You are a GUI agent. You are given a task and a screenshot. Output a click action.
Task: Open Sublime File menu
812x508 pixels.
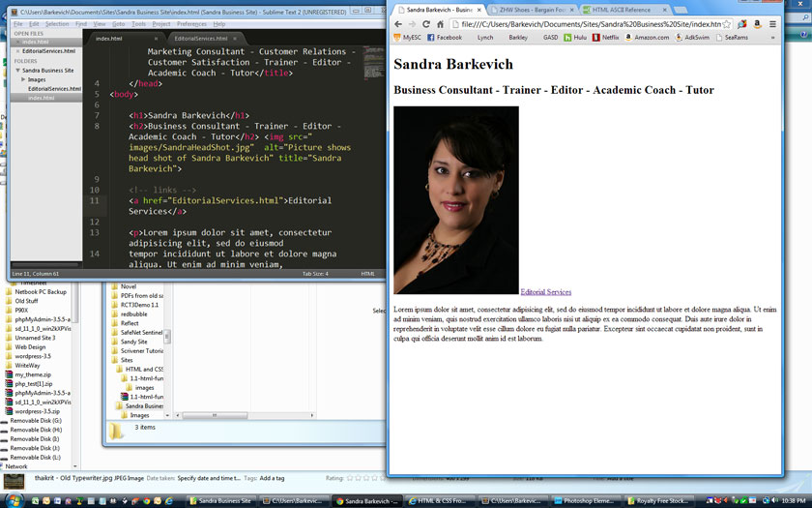17,24
